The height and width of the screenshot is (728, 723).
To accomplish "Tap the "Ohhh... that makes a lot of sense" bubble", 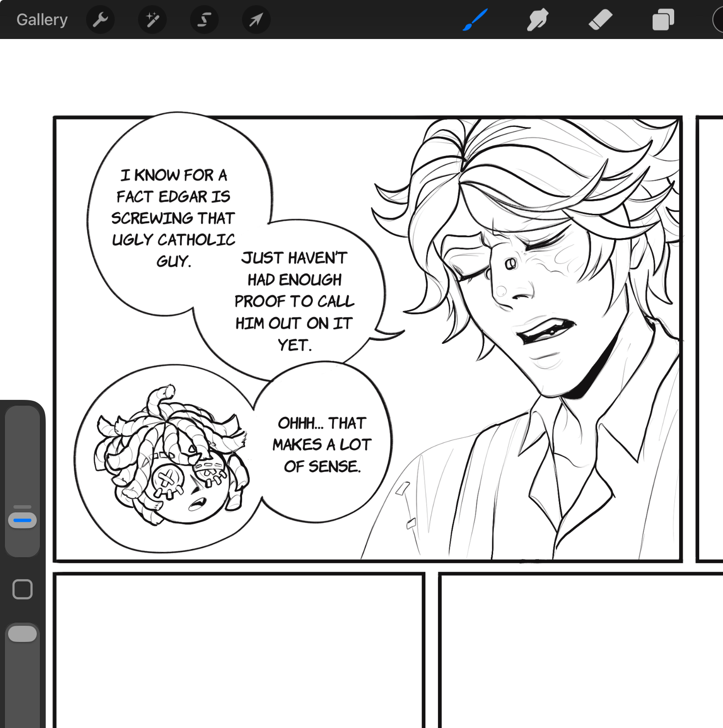I will [322, 444].
